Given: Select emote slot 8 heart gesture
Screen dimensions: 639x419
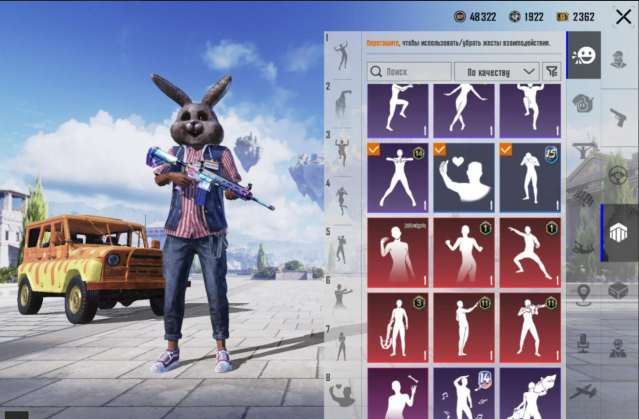Looking at the screenshot, I should 342,395.
